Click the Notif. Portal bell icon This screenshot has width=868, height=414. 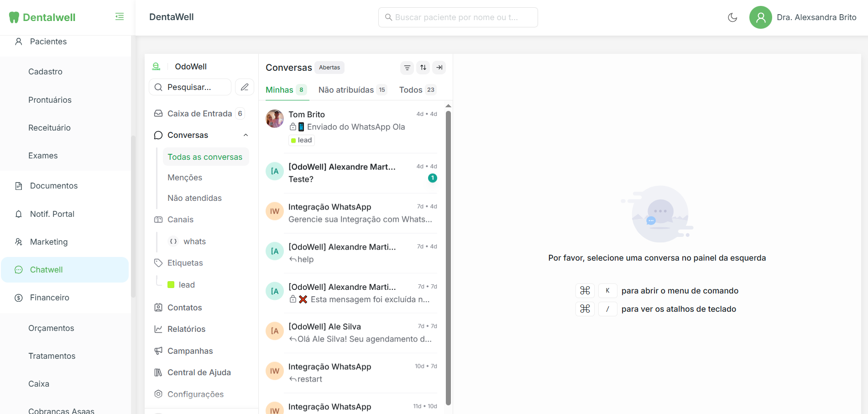pyautogui.click(x=19, y=214)
